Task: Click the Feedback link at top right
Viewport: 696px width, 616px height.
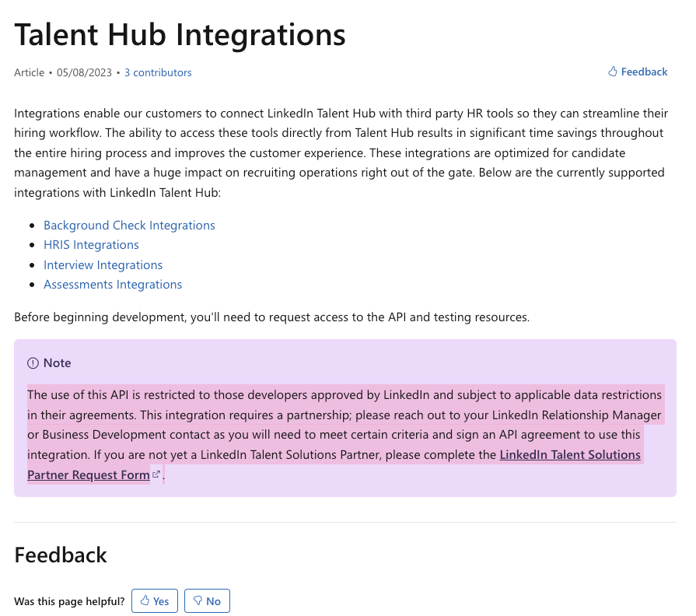Action: (x=638, y=72)
